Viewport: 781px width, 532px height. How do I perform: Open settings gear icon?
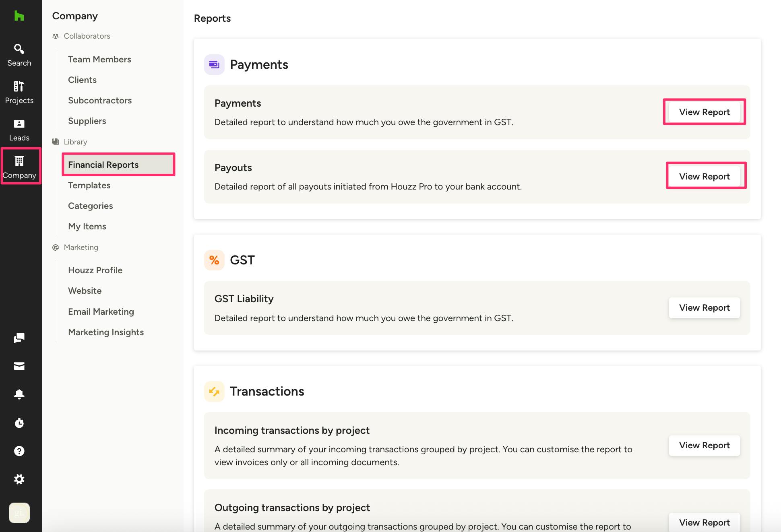[x=19, y=479]
